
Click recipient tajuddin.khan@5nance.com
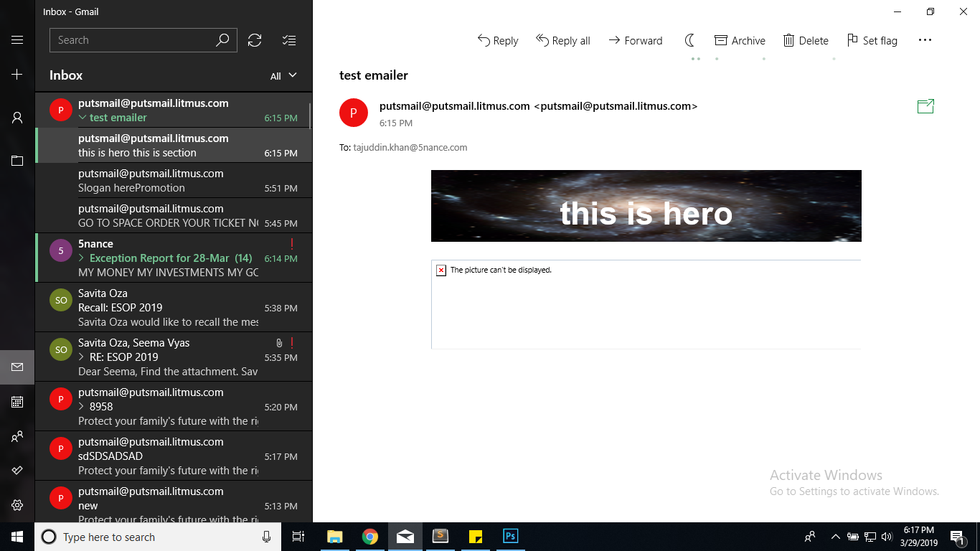click(410, 148)
